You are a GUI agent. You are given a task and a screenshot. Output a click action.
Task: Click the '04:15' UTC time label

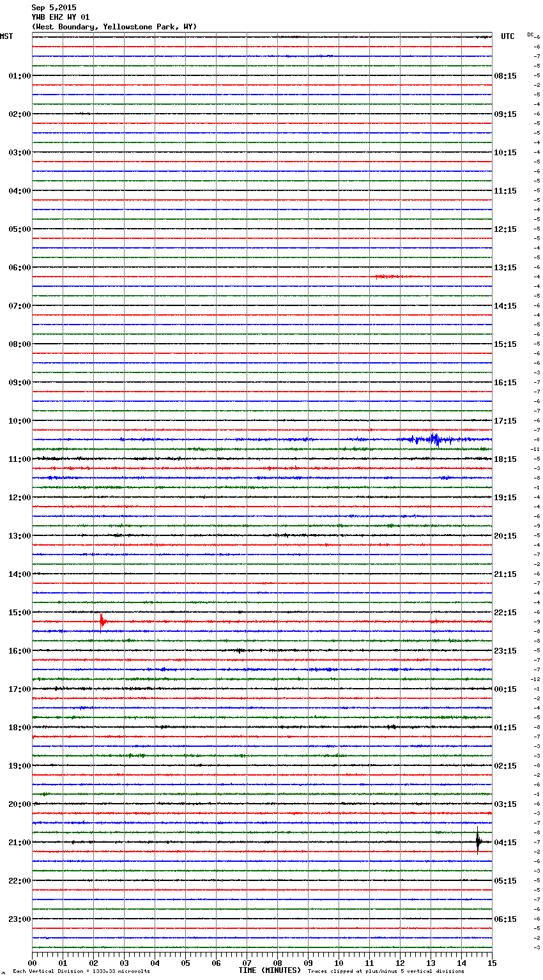point(505,842)
